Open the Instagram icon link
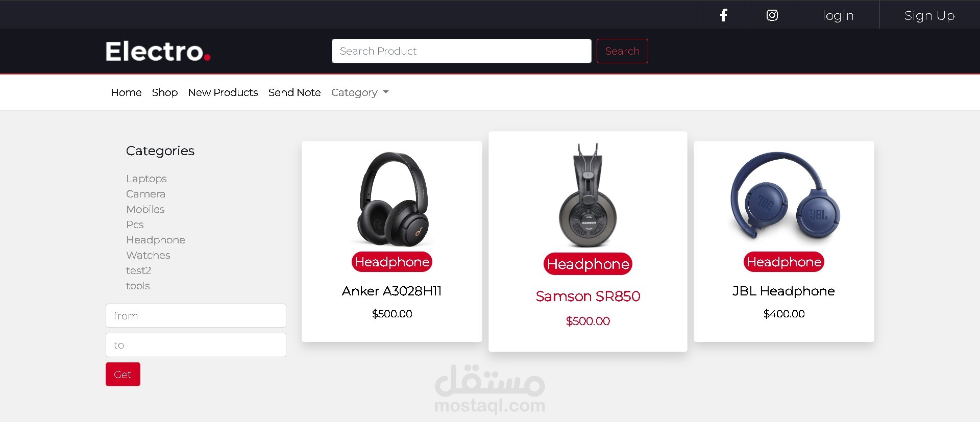This screenshot has width=980, height=424. coord(772,15)
